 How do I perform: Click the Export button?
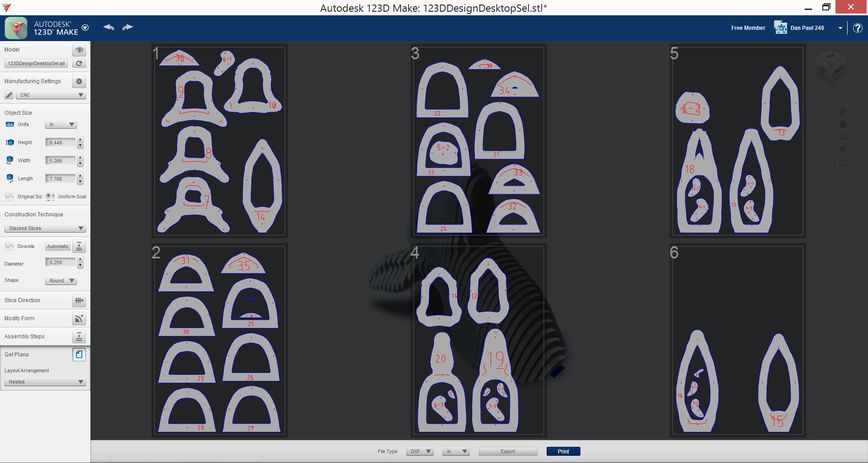pyautogui.click(x=508, y=451)
